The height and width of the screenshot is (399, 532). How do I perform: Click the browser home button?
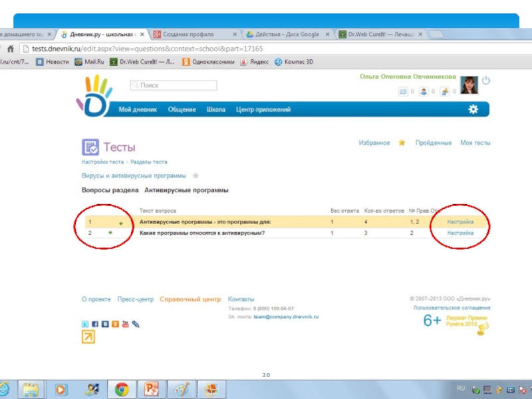tap(9, 49)
